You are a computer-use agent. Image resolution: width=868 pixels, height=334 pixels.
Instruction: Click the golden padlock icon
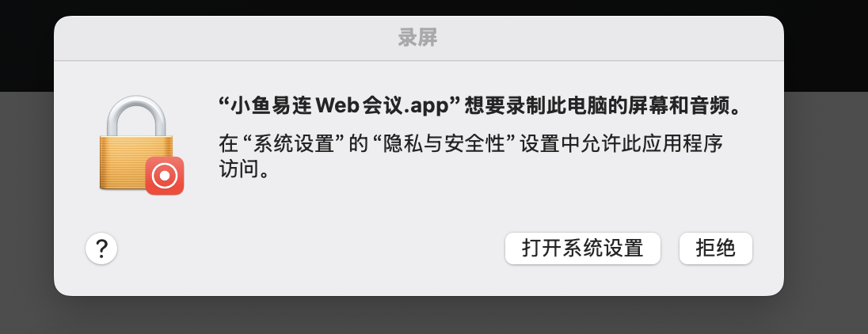pos(137,144)
